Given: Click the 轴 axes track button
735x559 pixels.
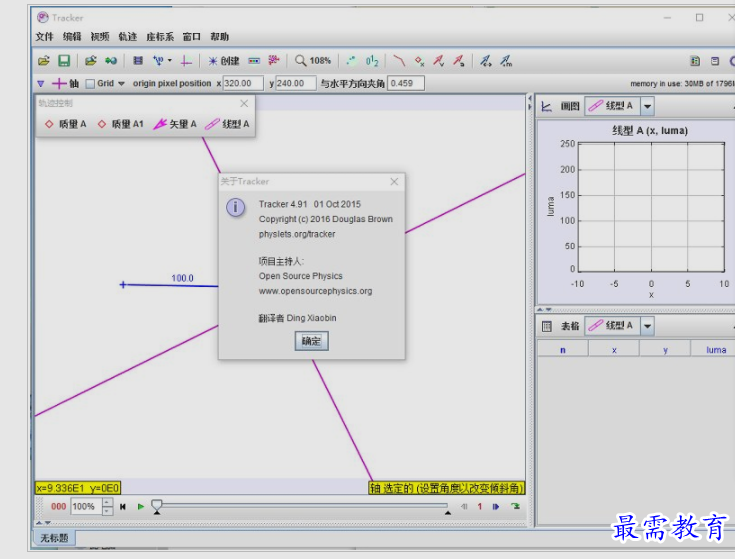Looking at the screenshot, I should (65, 83).
